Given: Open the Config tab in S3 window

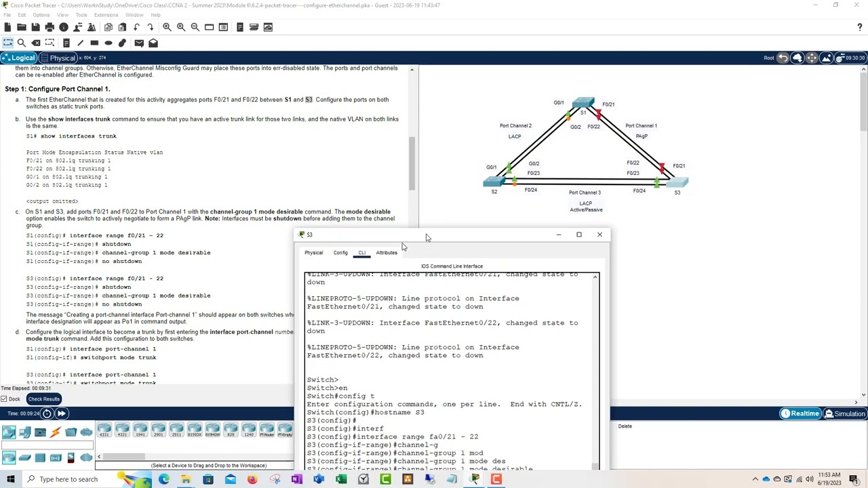Looking at the screenshot, I should [x=340, y=253].
